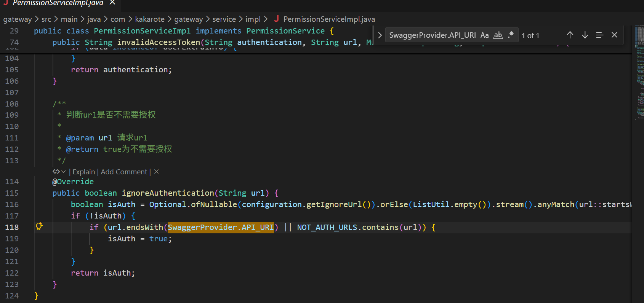Toggle Match Whole Word option
Viewport: 644px width, 303px height.
point(498,35)
